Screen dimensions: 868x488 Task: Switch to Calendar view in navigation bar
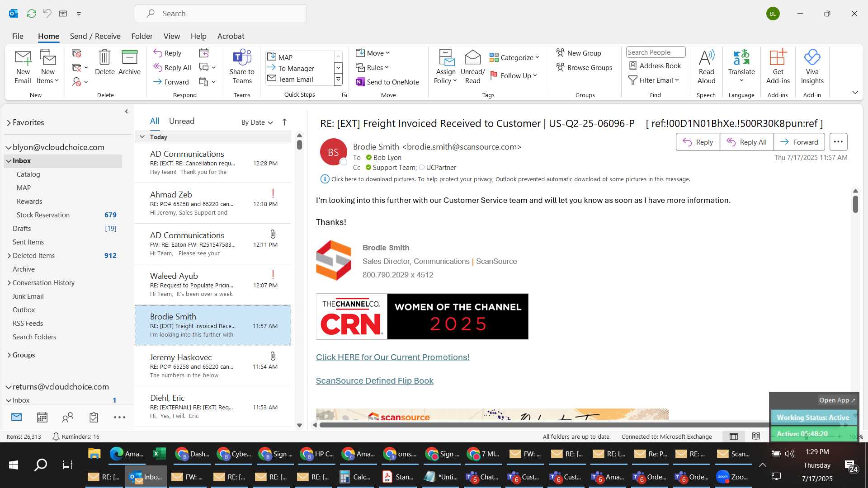click(42, 417)
